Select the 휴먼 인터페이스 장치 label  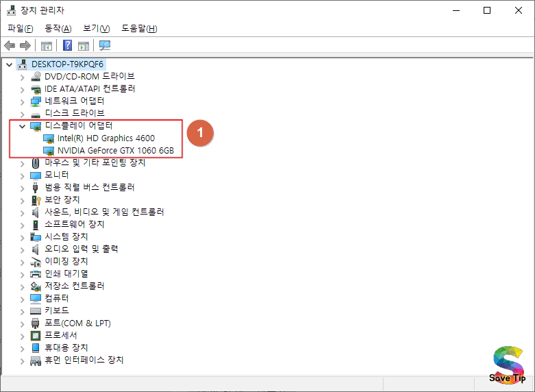[84, 360]
